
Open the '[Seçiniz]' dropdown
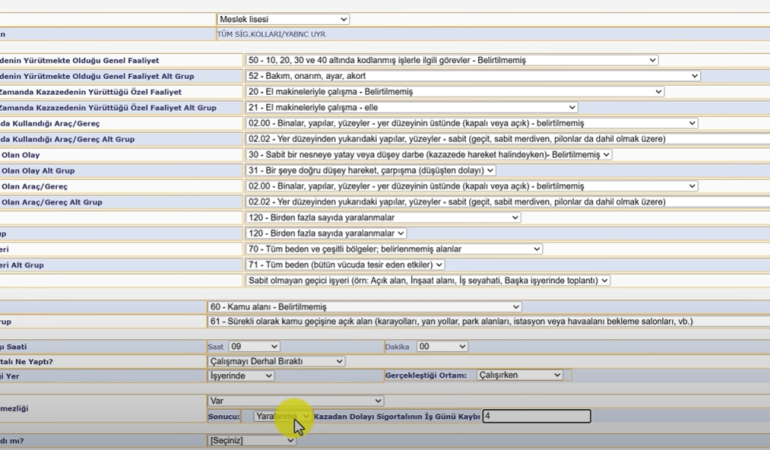click(251, 440)
